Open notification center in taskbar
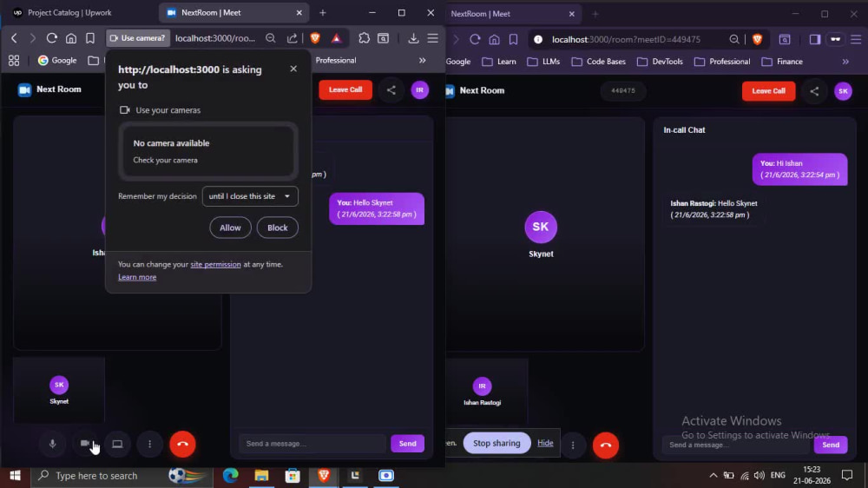Screen dimensions: 868x488 [x=847, y=475]
